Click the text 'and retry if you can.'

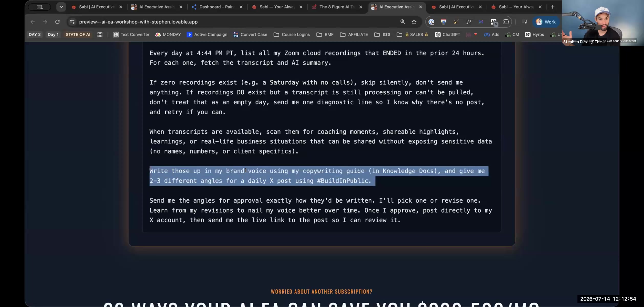click(188, 112)
